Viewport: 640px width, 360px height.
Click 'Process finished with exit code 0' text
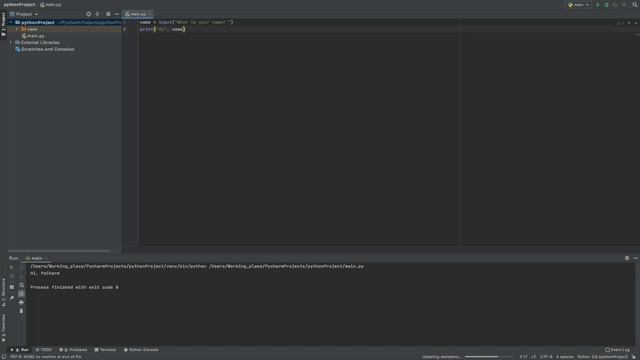74,287
